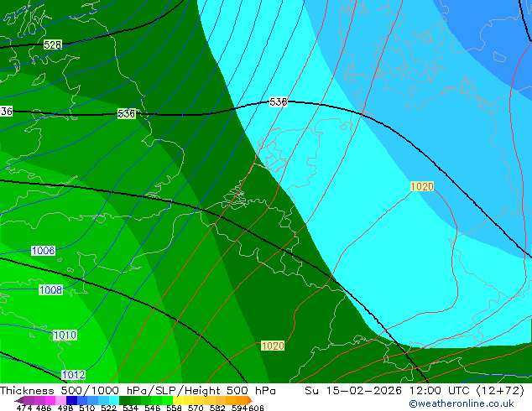
Task: Click the orange right arrow end of the color scale
Action: click(x=250, y=400)
